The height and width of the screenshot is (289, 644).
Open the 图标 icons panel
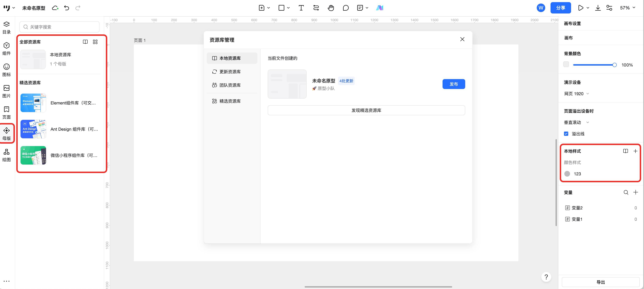point(7,70)
